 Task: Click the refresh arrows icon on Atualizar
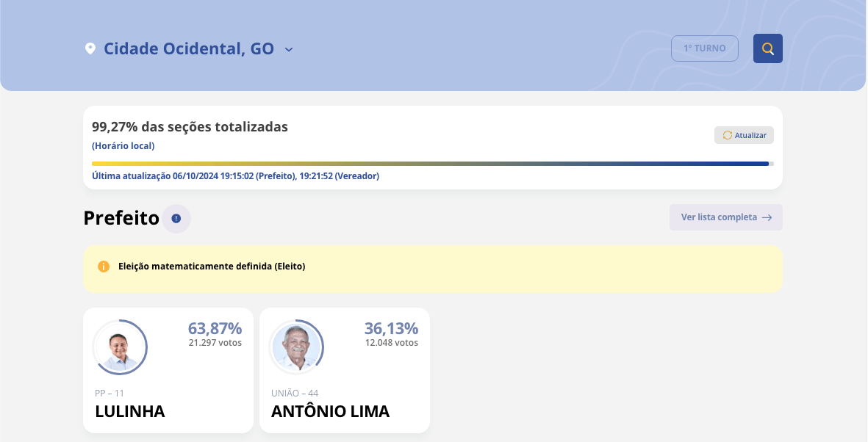(728, 135)
